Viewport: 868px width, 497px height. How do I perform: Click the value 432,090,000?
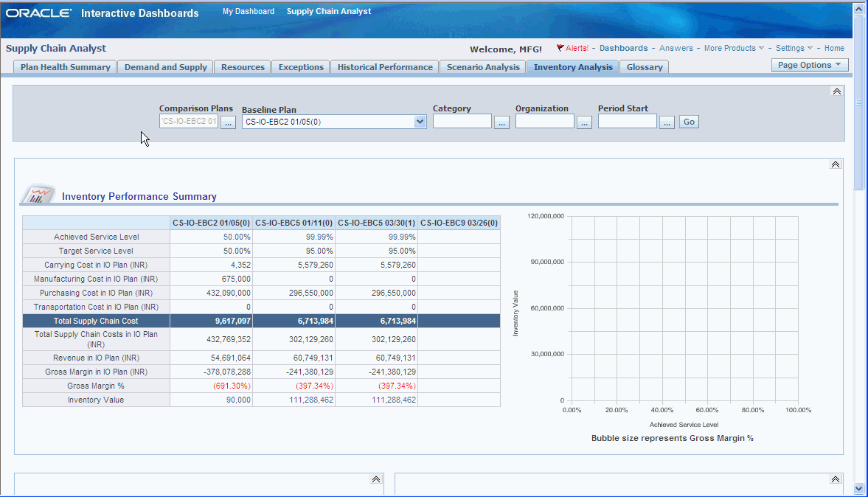228,293
